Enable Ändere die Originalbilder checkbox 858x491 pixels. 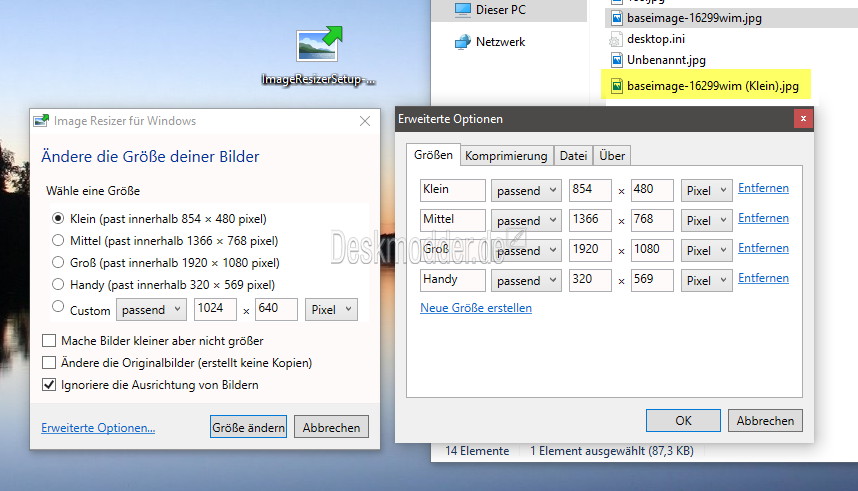[x=49, y=362]
